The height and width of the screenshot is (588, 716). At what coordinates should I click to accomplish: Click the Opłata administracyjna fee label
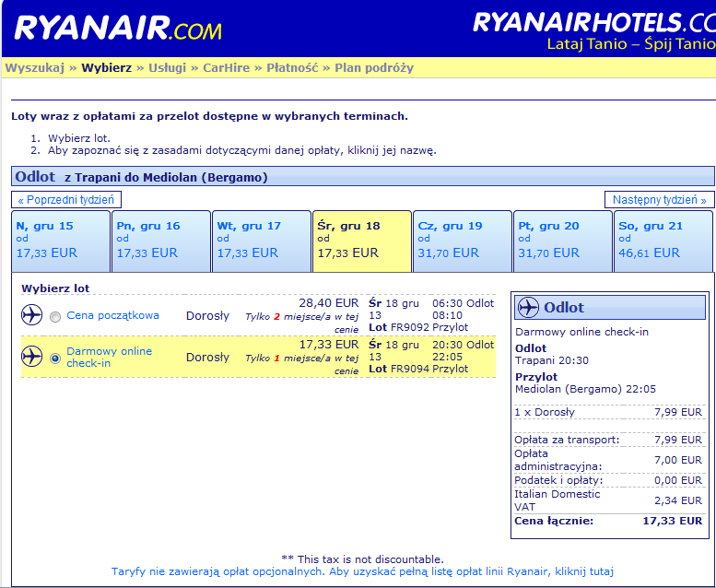pos(558,460)
